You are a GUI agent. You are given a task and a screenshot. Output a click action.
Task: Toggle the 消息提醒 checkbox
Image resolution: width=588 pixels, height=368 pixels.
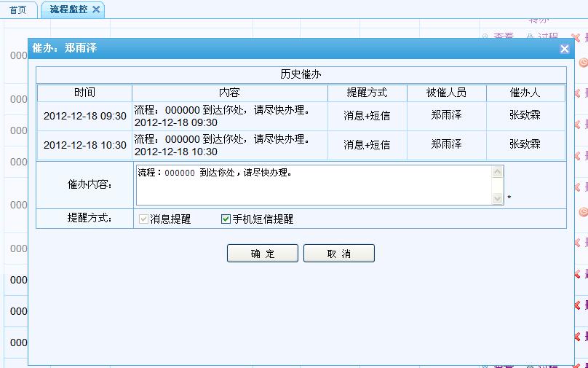pyautogui.click(x=143, y=219)
